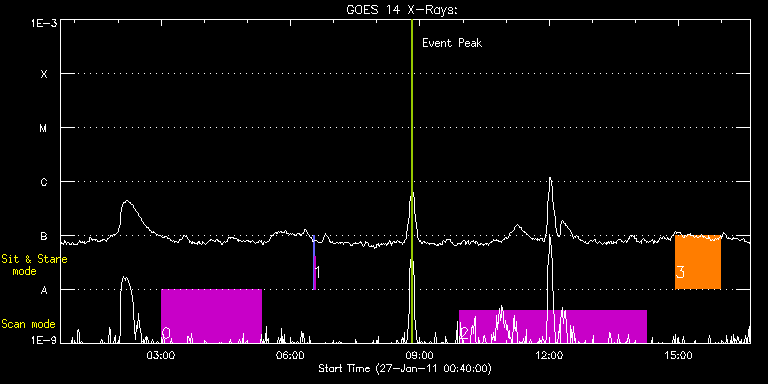Select the orange block labeled 3
Screen dimensions: 768x384
click(x=698, y=262)
